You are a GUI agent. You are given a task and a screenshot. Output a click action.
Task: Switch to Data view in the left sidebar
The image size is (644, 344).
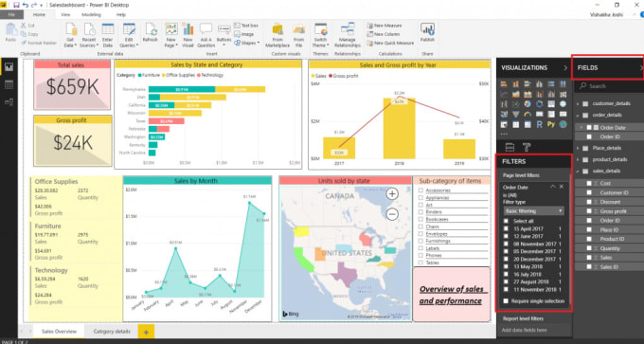[9, 84]
